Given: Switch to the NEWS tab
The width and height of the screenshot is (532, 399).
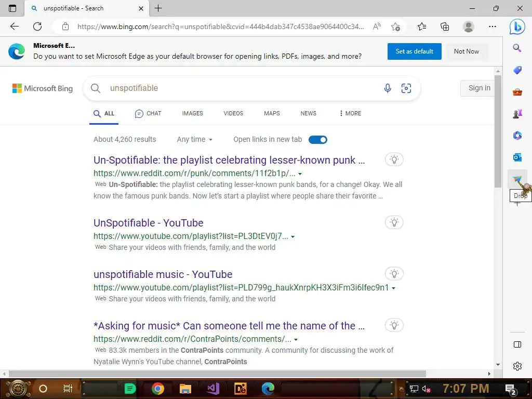Looking at the screenshot, I should (x=309, y=113).
